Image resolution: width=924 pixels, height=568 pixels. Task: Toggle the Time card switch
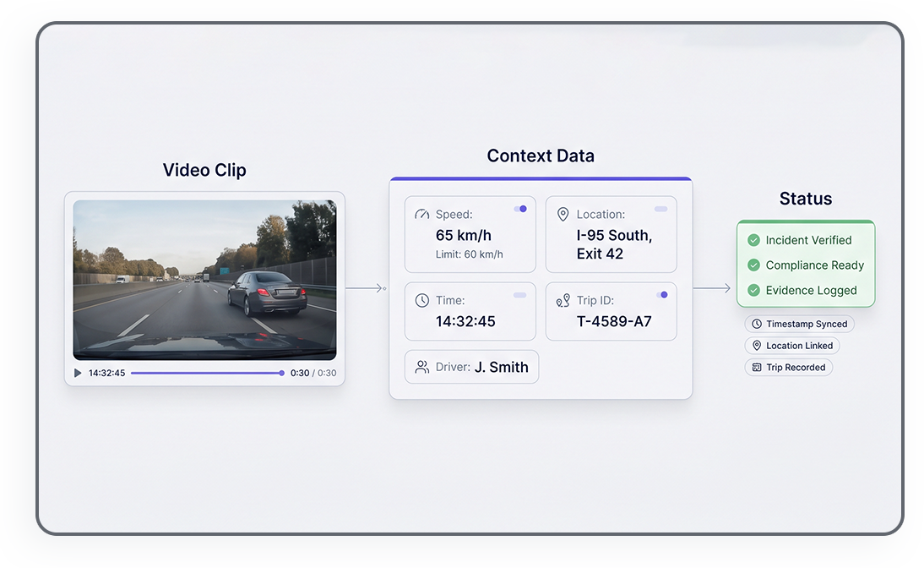tap(519, 295)
